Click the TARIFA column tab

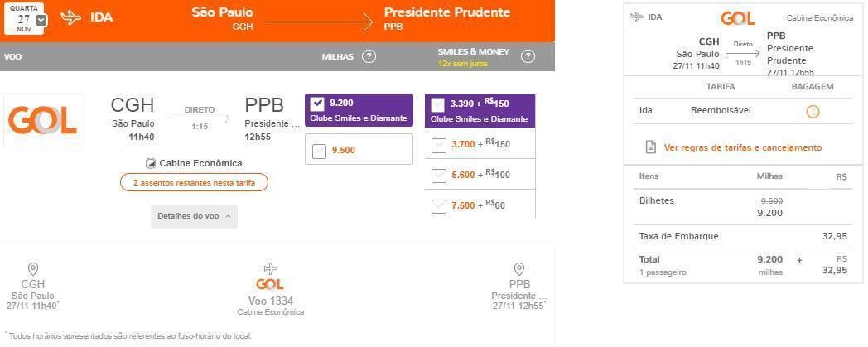click(x=721, y=87)
